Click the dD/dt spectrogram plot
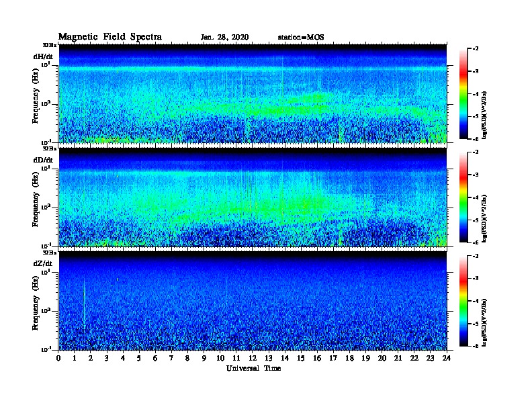 (253, 197)
